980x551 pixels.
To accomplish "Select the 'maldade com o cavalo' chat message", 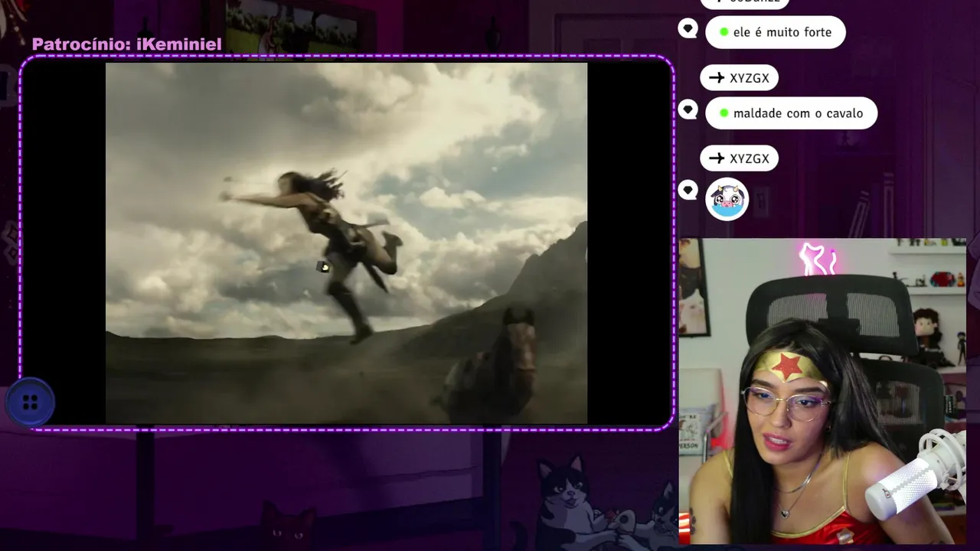I will pyautogui.click(x=791, y=113).
